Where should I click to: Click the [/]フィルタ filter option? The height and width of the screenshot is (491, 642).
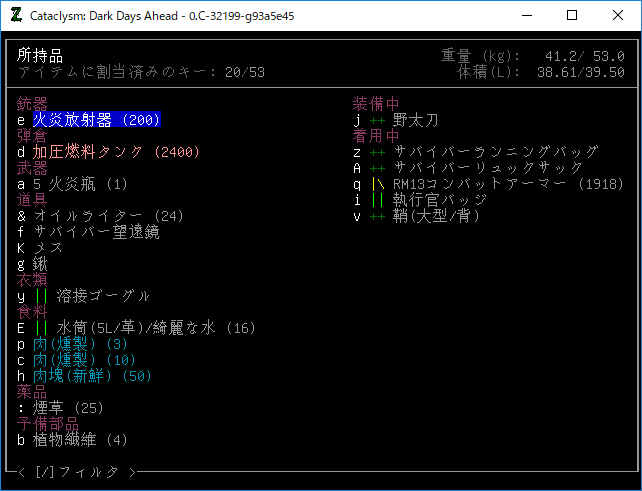coord(74,472)
